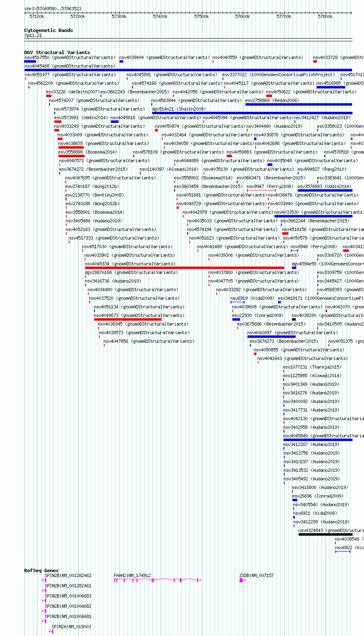
Task: Click the nsv1125985 (Alsmadi2014) label
Action: pos(312,376)
